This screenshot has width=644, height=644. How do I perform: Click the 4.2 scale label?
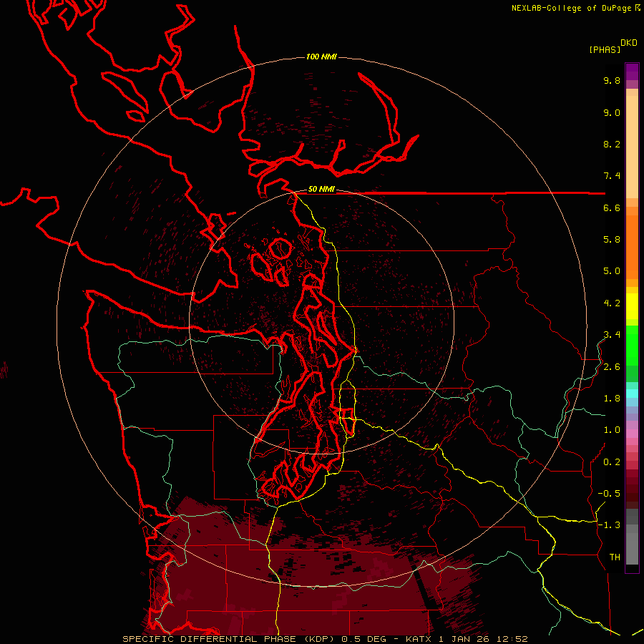[x=612, y=303]
